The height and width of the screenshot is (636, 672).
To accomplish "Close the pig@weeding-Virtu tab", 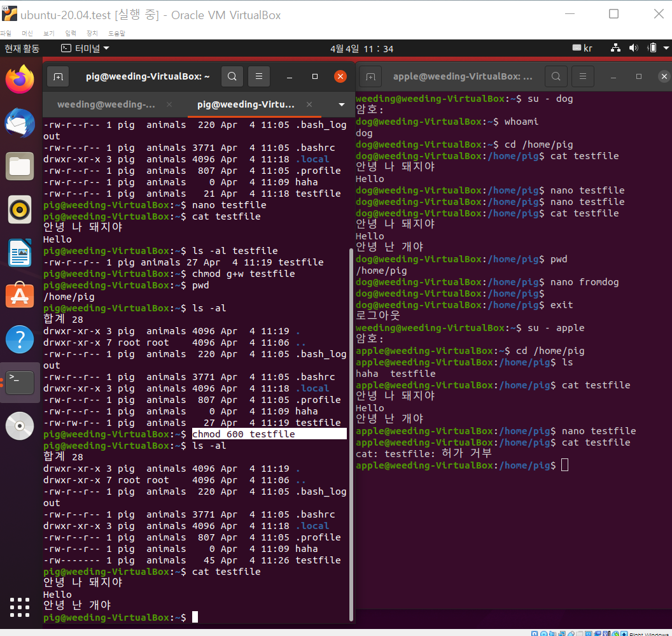I will [x=309, y=104].
